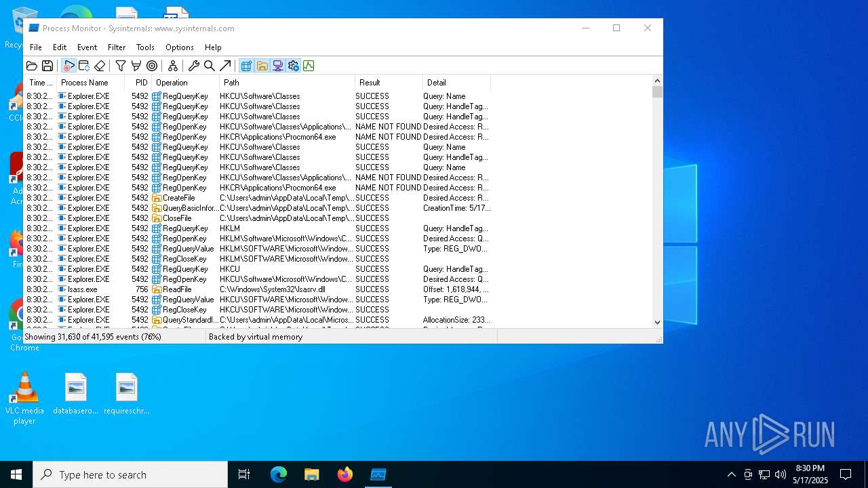
Task: Open the notification center icon
Action: pos(846,474)
